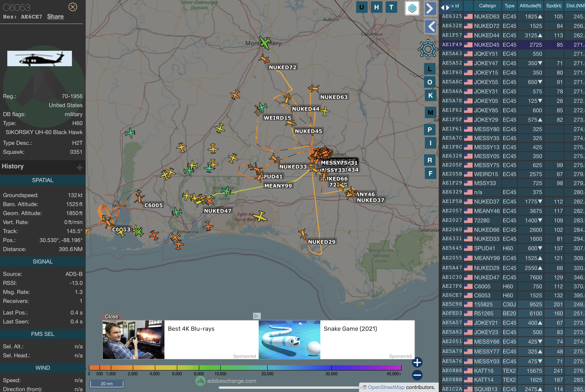Click the MEANY99 label on map
This screenshot has width=585, height=392.
[278, 186]
